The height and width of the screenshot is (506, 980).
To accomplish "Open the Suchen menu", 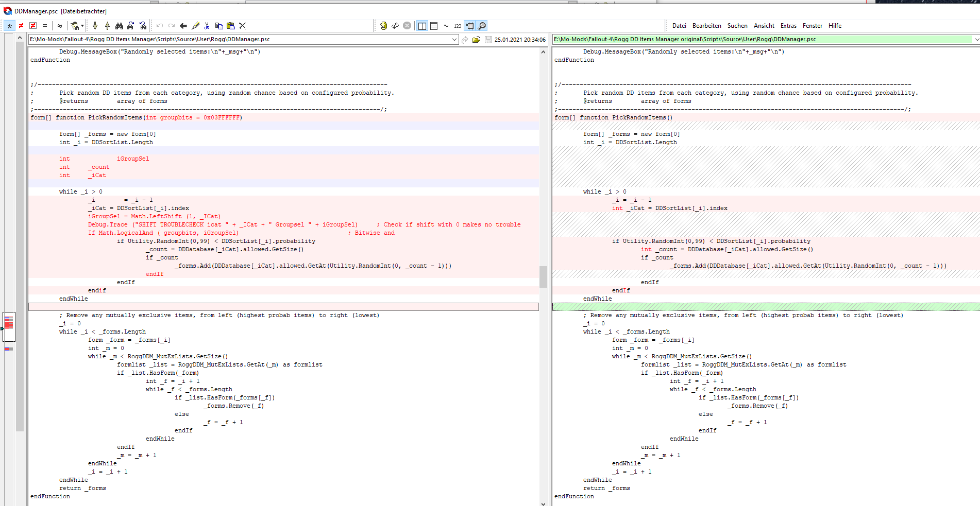I will click(737, 26).
